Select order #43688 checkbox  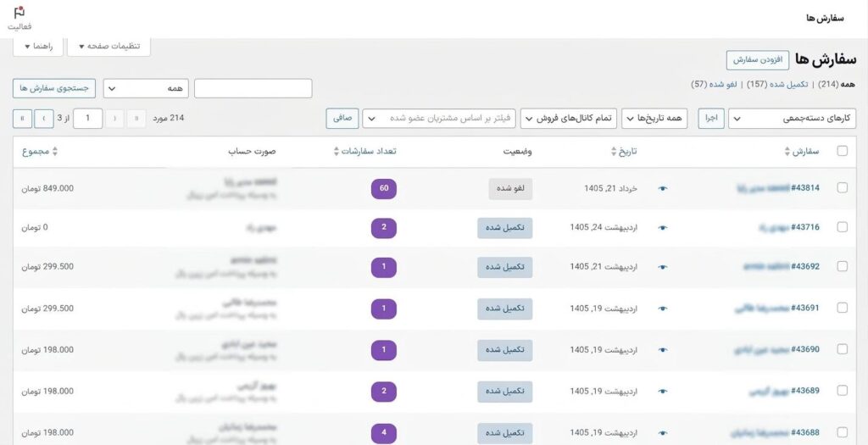842,432
